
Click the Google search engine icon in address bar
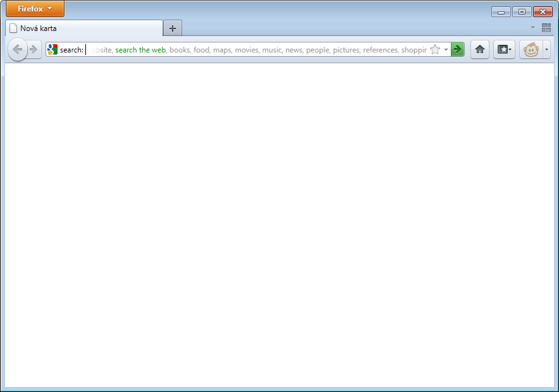point(52,49)
